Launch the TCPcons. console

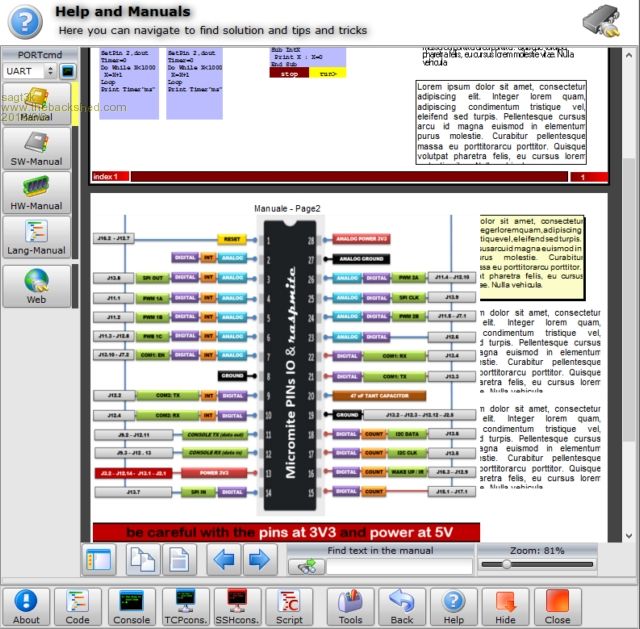click(x=185, y=606)
